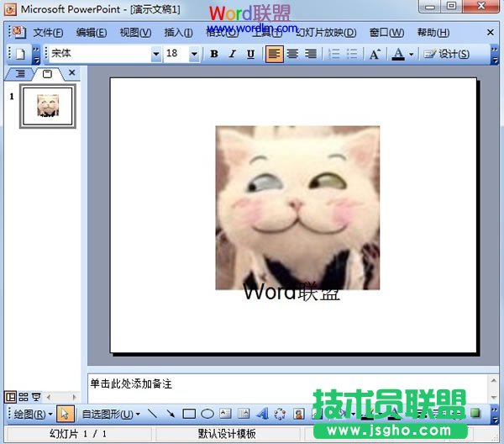Insert a diagram or organization chart
504x444 pixels.
point(281,414)
